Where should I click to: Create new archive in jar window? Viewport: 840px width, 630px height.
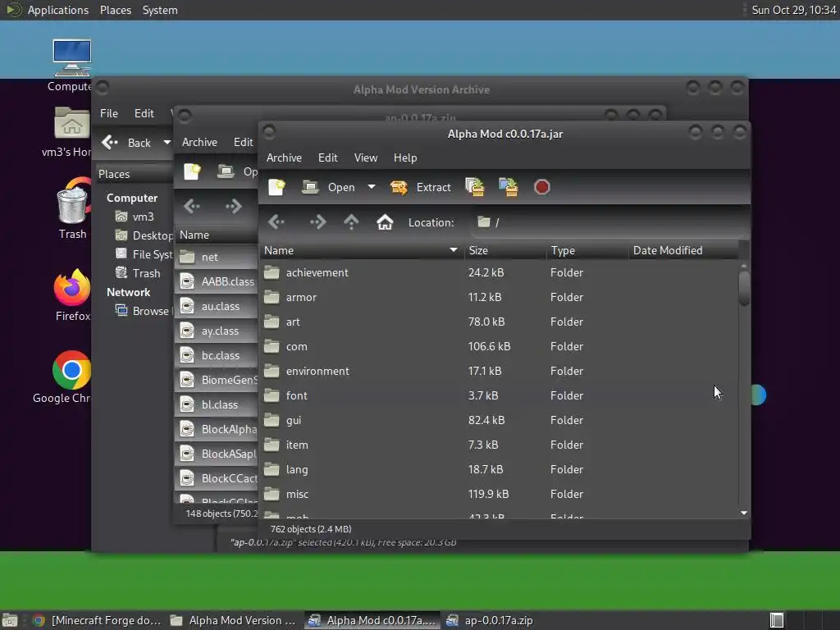(276, 187)
